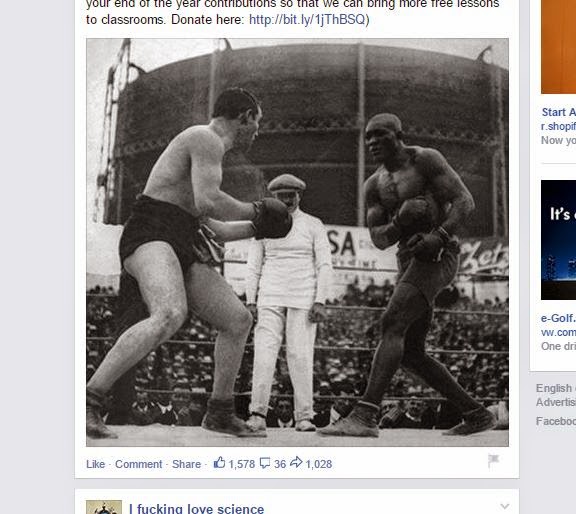Viewport: 576px width, 514px height.
Task: Click the Comment link under the photo
Action: [x=138, y=464]
